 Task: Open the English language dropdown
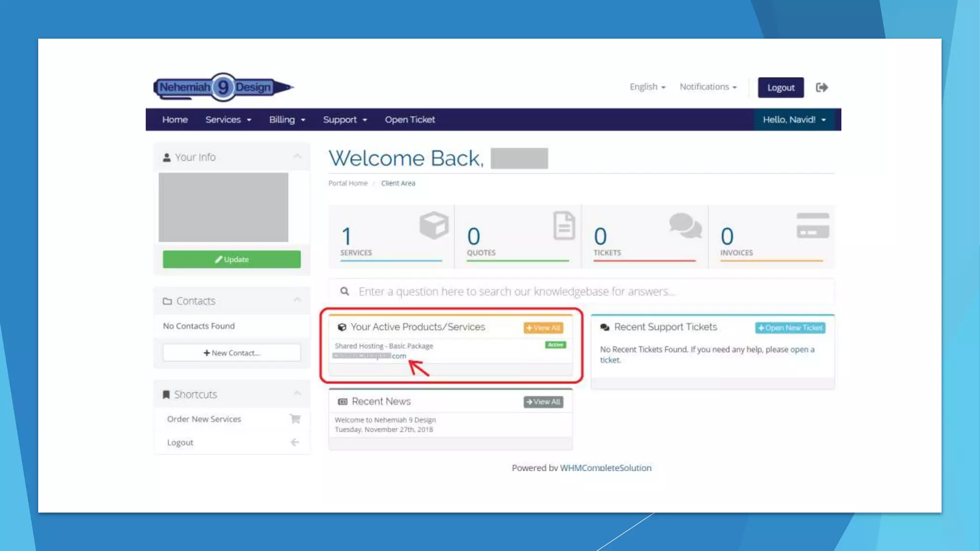(x=647, y=87)
